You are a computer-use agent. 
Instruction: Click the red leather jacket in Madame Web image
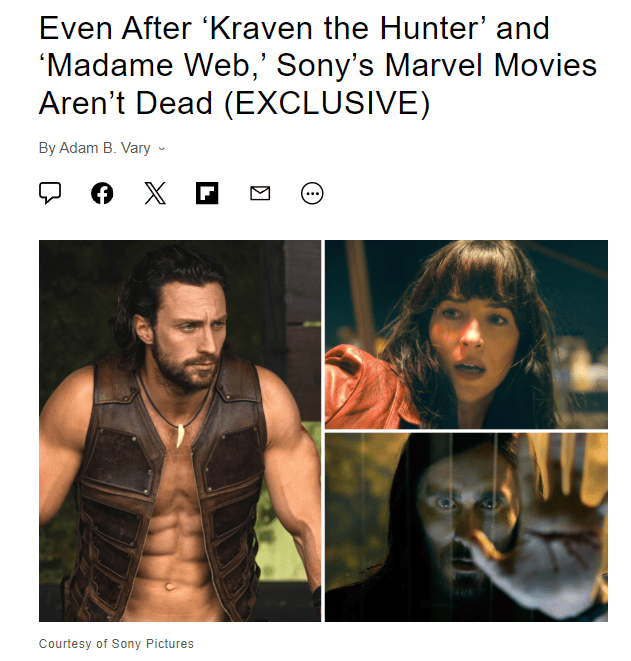(x=365, y=388)
